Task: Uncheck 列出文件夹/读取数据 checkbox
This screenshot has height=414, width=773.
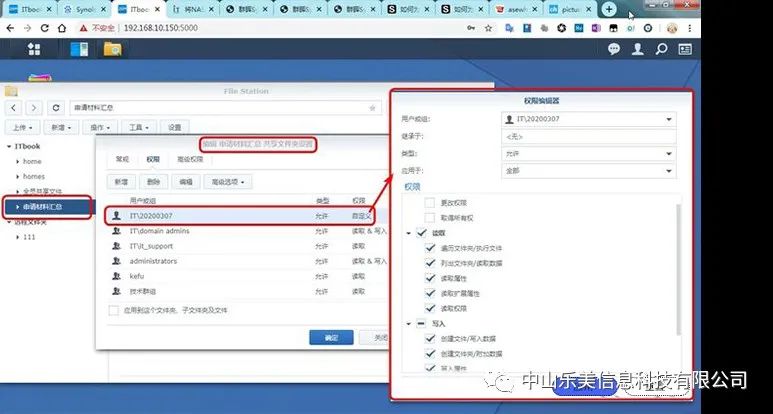Action: point(429,263)
